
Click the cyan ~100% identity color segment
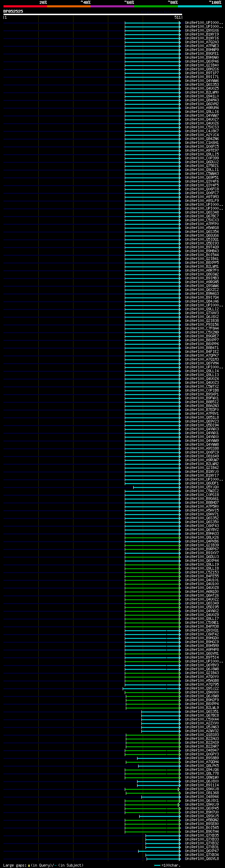click(200, 6)
